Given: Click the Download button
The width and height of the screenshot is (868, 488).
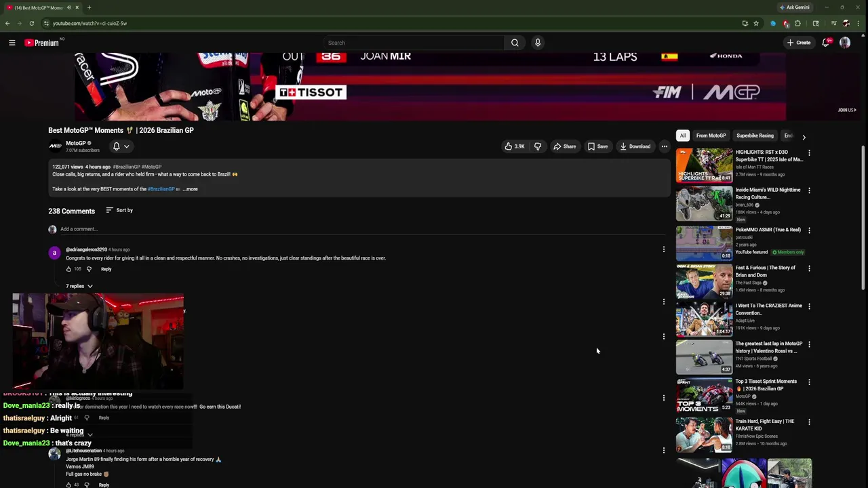Looking at the screenshot, I should pyautogui.click(x=635, y=146).
